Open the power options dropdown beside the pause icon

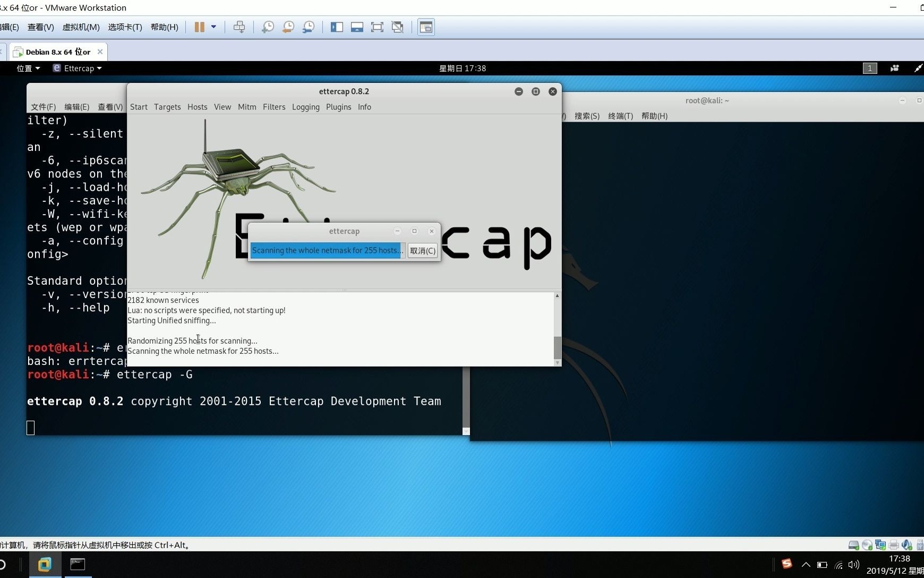pyautogui.click(x=213, y=27)
